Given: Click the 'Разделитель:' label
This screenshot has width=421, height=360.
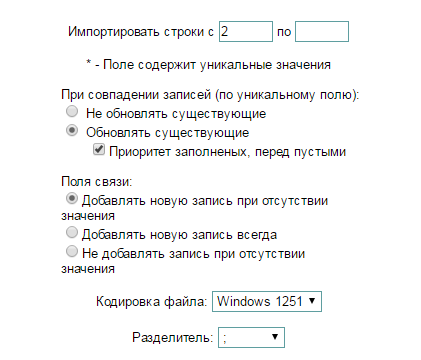Looking at the screenshot, I should 172,338.
